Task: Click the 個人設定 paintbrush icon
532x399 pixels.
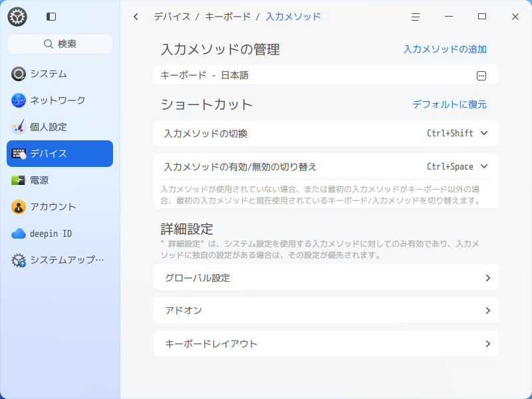Action: coord(19,127)
